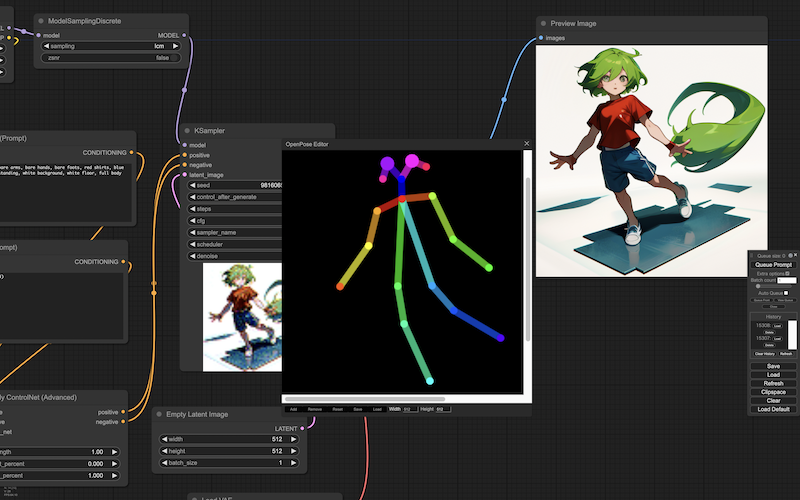Decrease Empty Latent width with its left arrow

(x=164, y=439)
